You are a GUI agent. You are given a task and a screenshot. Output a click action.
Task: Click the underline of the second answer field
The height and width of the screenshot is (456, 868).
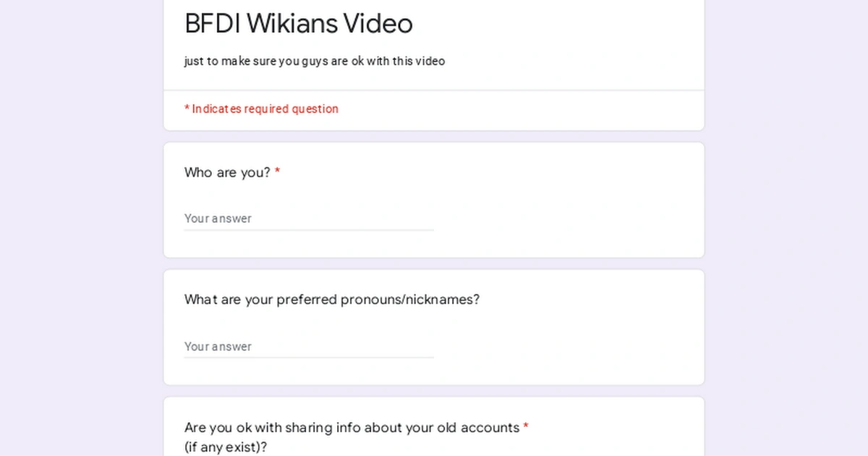pos(309,357)
